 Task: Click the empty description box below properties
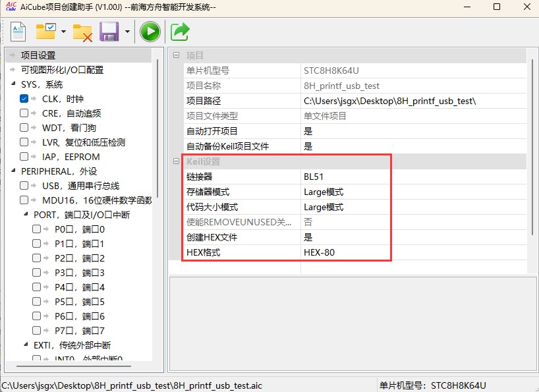353,323
